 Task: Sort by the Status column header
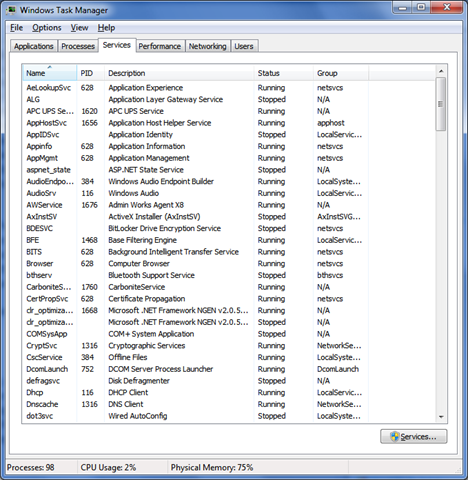click(x=284, y=73)
